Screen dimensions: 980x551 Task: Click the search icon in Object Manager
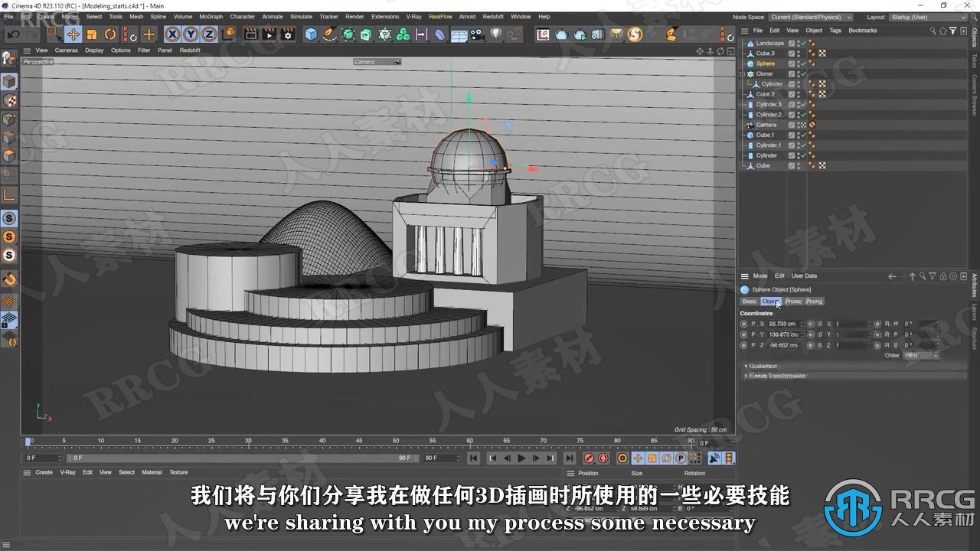933,31
